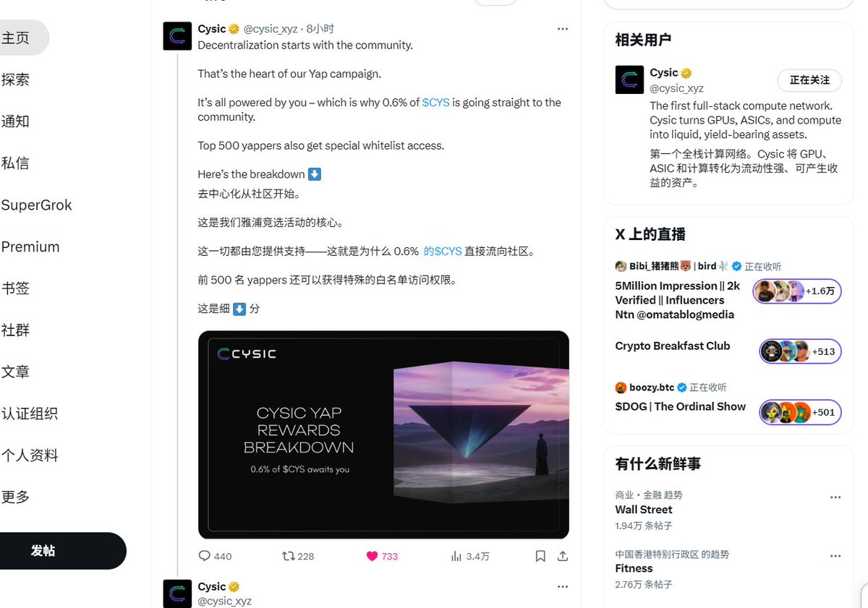Toggle the 正在关注 following button for Cysic
The height and width of the screenshot is (608, 868).
[x=809, y=80]
